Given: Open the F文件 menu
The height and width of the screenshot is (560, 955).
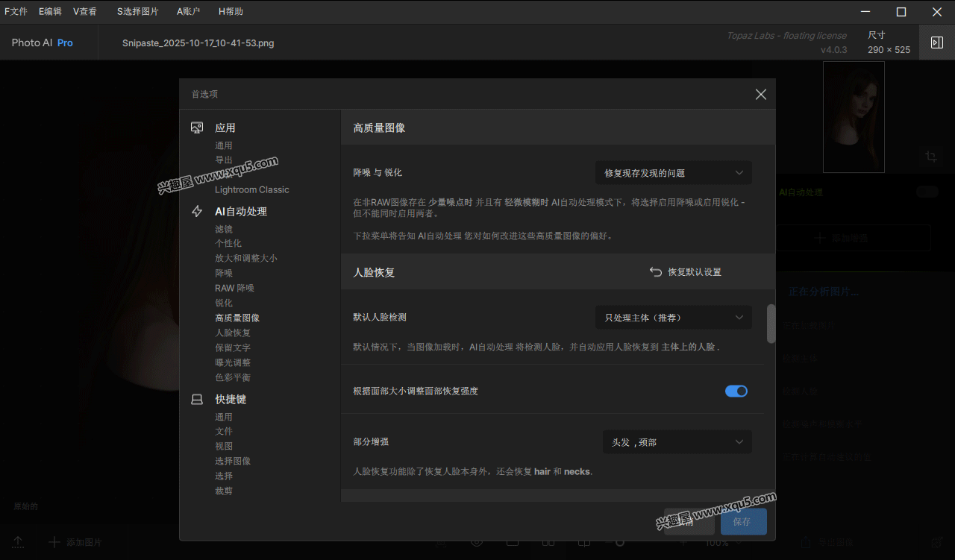Looking at the screenshot, I should [x=16, y=12].
